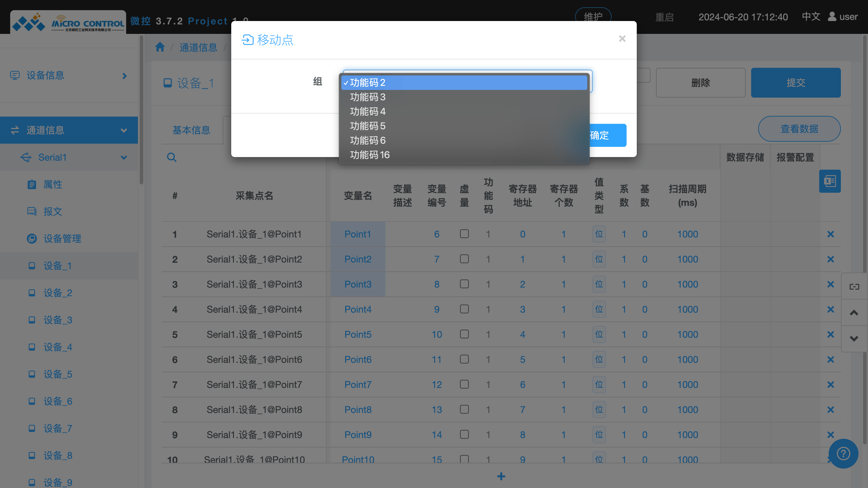The height and width of the screenshot is (488, 868).
Task: Open the 基本信息 tab
Action: (x=191, y=130)
